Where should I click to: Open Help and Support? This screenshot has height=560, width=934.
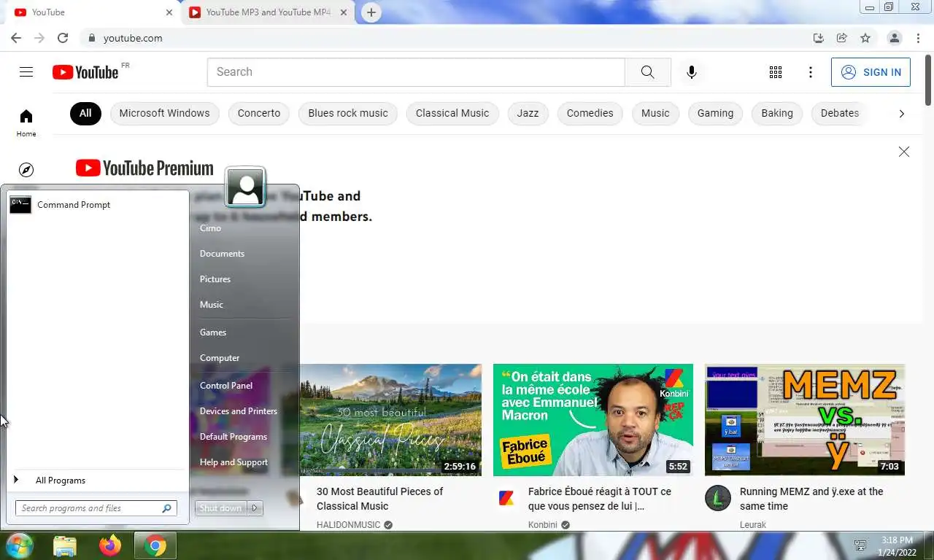coord(233,462)
